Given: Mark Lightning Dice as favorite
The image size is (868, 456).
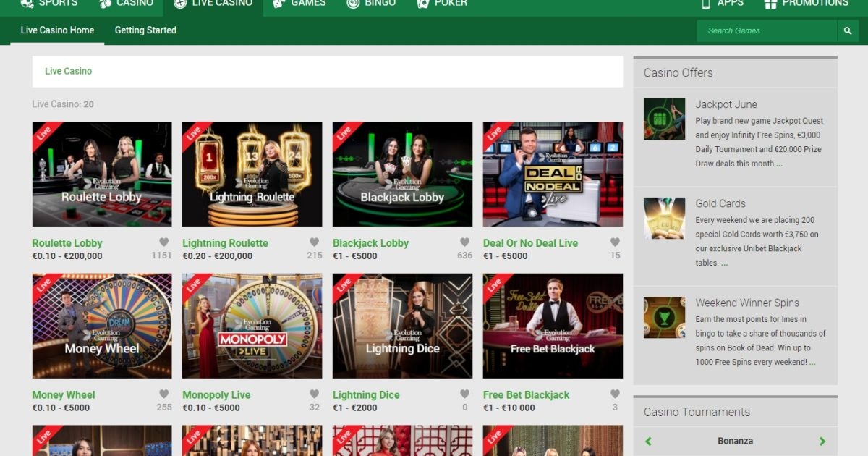Looking at the screenshot, I should pyautogui.click(x=464, y=394).
